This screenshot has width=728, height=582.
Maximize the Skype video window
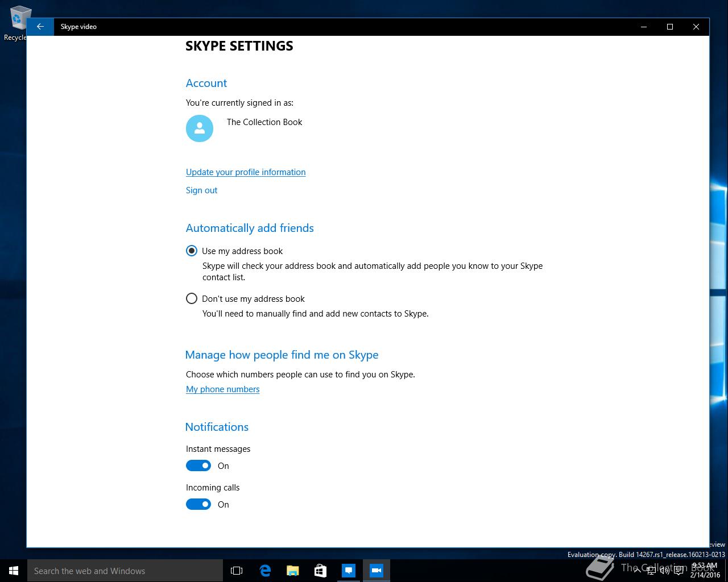[670, 27]
